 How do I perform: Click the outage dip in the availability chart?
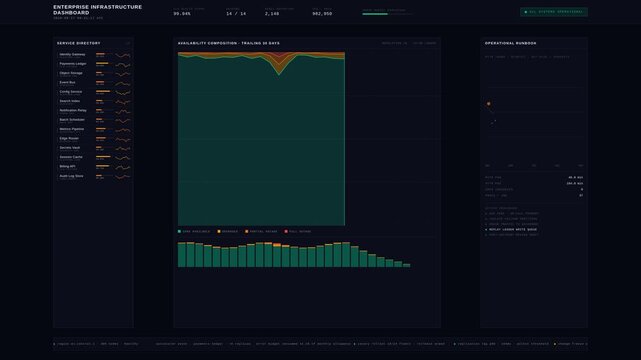279,65
